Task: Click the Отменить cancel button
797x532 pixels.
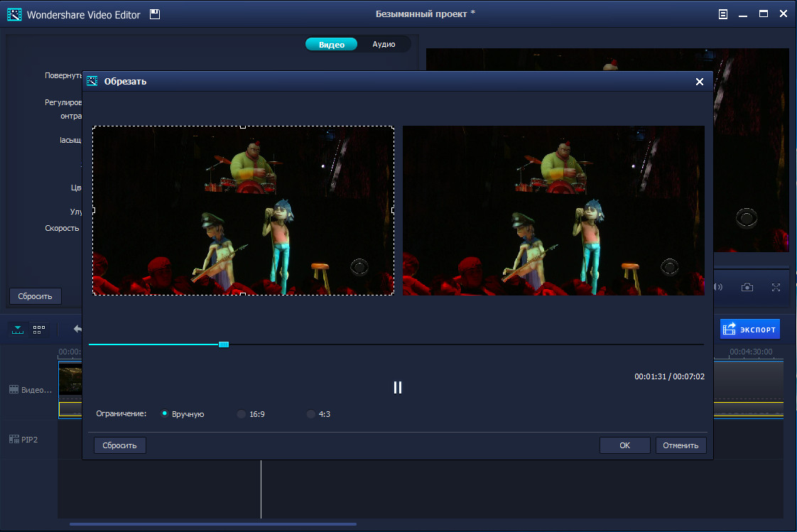Action: pyautogui.click(x=681, y=445)
